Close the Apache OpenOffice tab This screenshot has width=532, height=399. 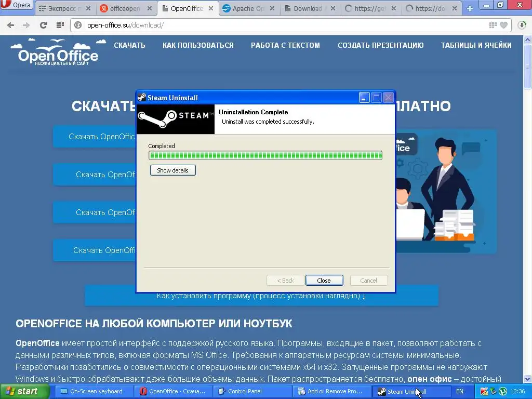(x=272, y=8)
